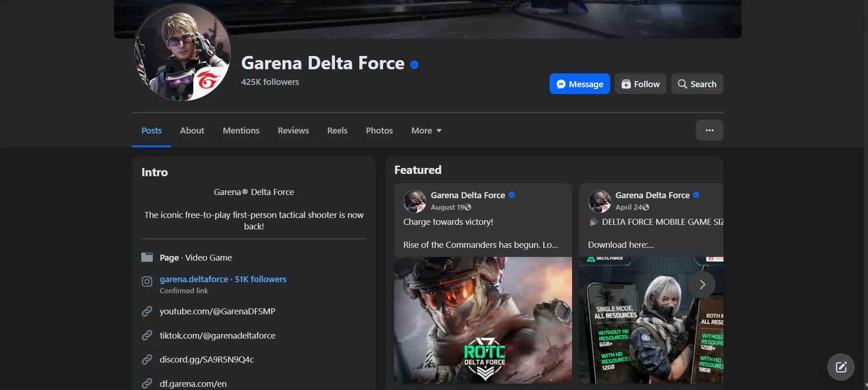Click the magnifier icon in Search button
Image resolution: width=868 pixels, height=390 pixels.
pyautogui.click(x=682, y=84)
